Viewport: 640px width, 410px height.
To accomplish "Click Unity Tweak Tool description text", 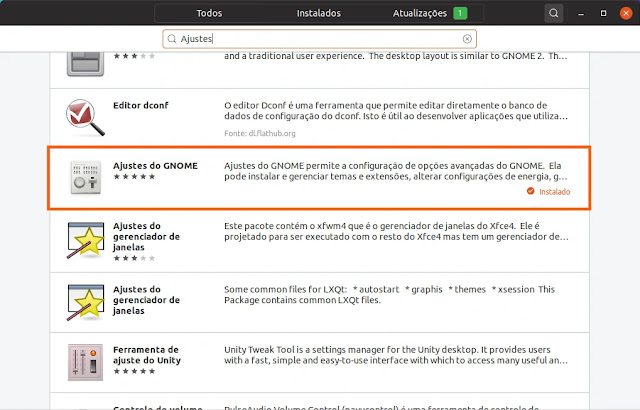I will click(396, 355).
